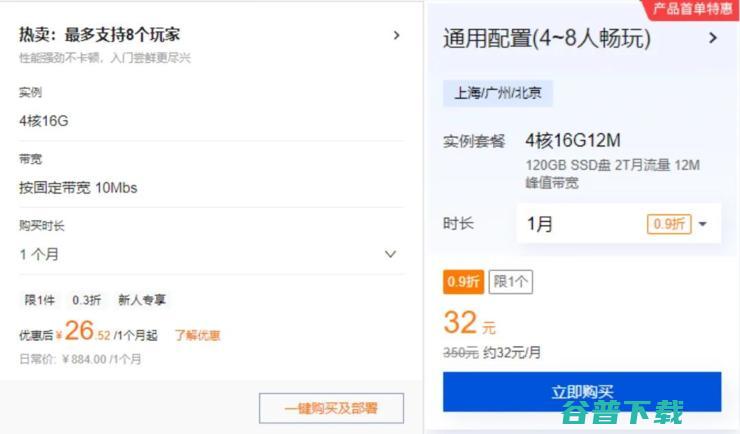Open the 1月 duration dropdown arrow

point(703,224)
